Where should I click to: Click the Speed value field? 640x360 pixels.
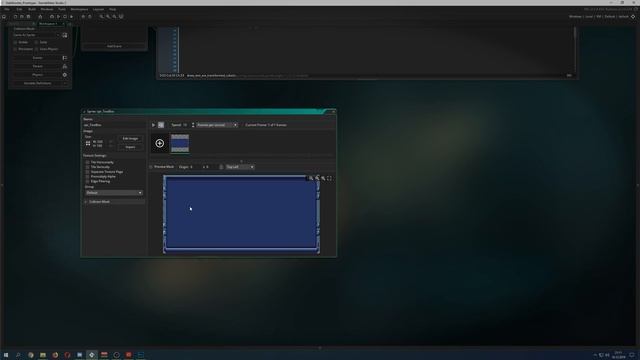(185, 125)
